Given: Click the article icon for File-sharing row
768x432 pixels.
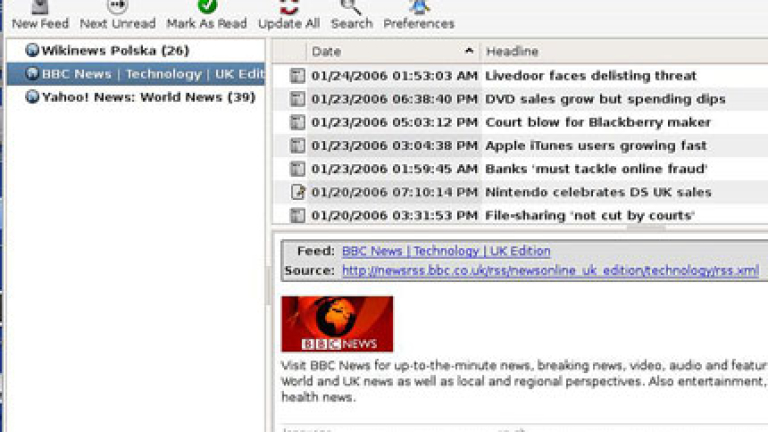Looking at the screenshot, I should tap(297, 215).
